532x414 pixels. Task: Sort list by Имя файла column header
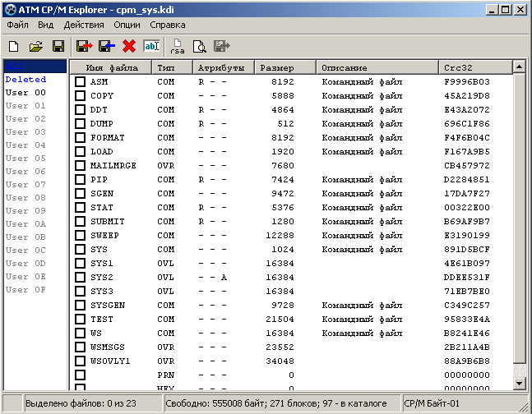point(111,67)
